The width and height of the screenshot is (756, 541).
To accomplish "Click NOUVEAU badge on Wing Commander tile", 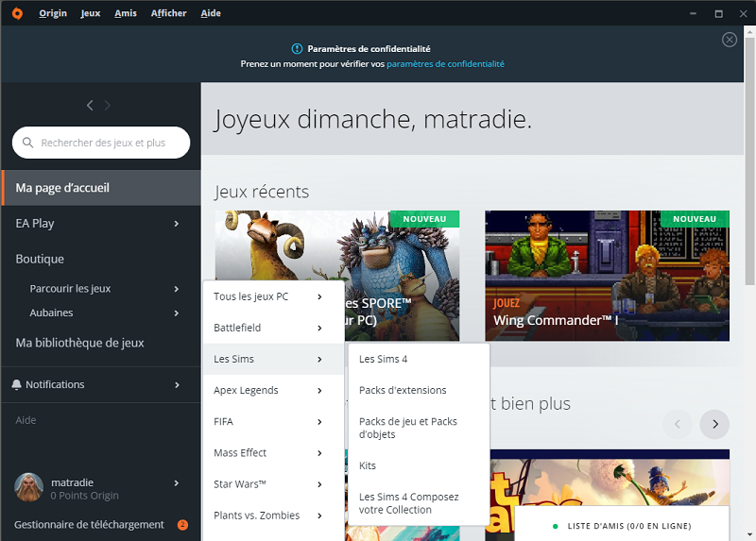I will point(695,219).
